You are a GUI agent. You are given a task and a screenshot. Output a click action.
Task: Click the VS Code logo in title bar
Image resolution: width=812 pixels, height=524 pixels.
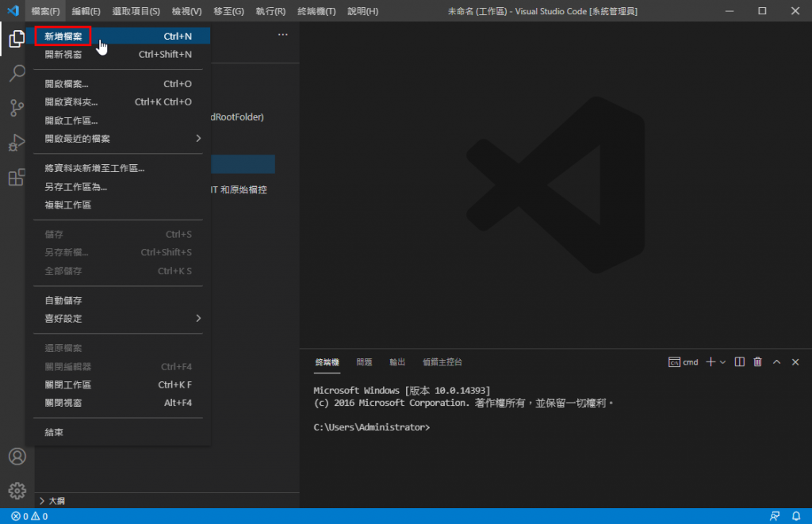click(x=13, y=11)
